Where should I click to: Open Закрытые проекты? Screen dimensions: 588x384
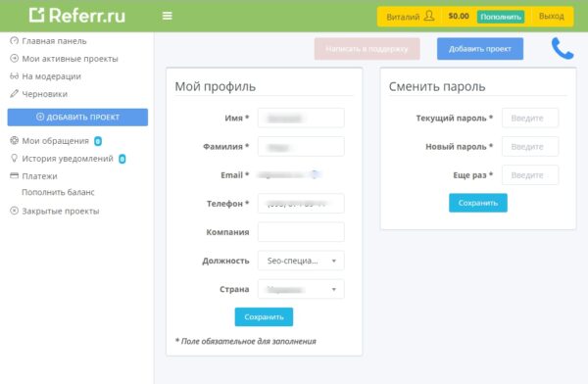click(x=61, y=211)
